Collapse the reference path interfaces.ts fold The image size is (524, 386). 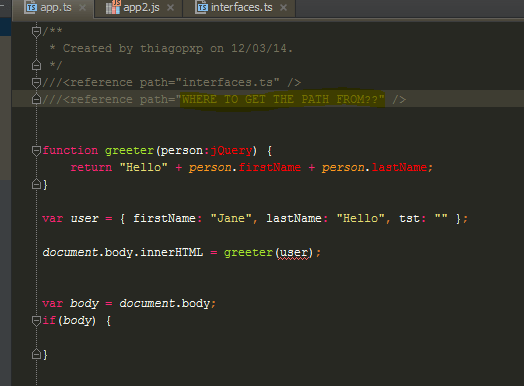tap(36, 83)
